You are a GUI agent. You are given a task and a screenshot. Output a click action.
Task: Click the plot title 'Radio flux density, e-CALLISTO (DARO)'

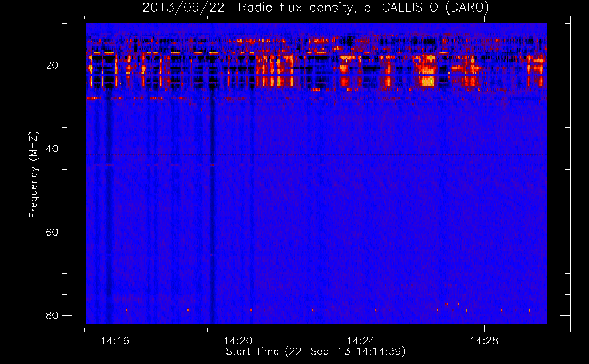coord(363,7)
